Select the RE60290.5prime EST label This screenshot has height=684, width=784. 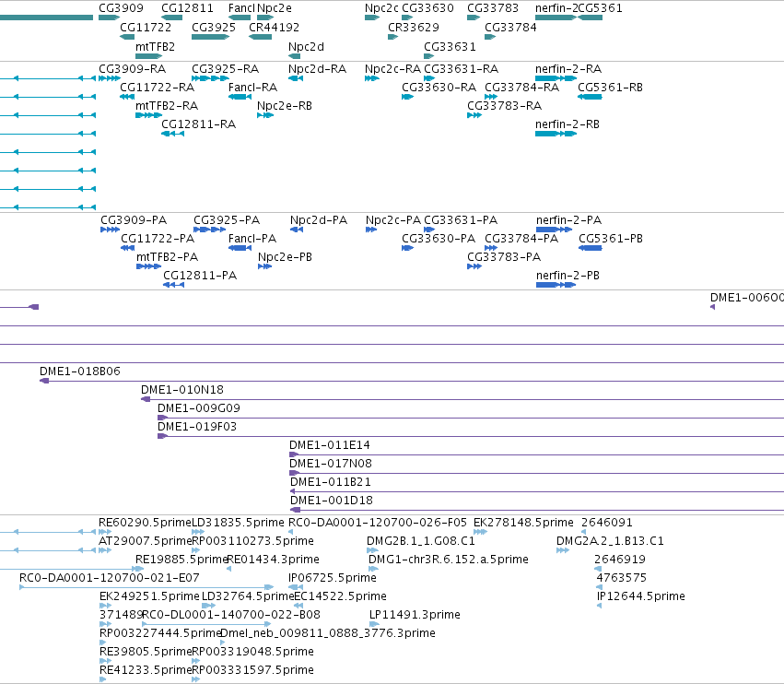[145, 523]
